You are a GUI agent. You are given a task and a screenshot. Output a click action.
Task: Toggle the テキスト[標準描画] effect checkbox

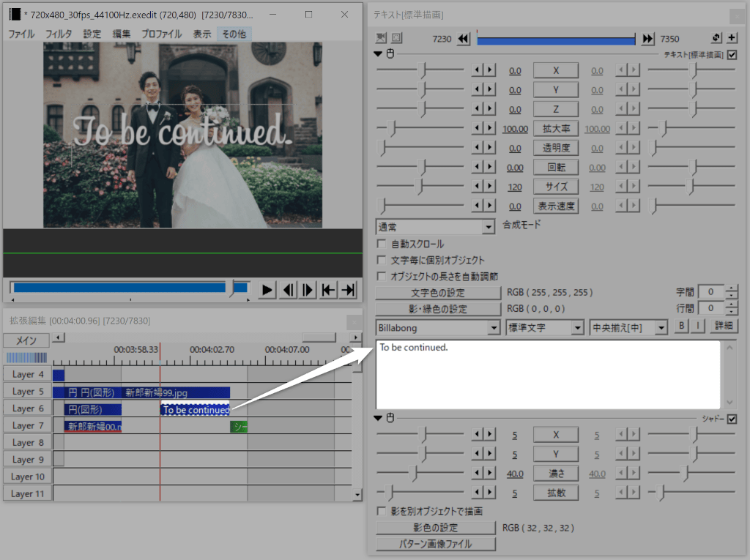click(x=732, y=55)
